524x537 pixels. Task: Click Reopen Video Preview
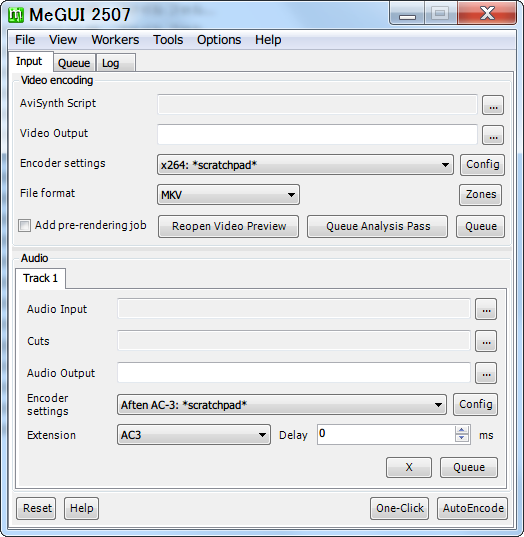[x=228, y=226]
